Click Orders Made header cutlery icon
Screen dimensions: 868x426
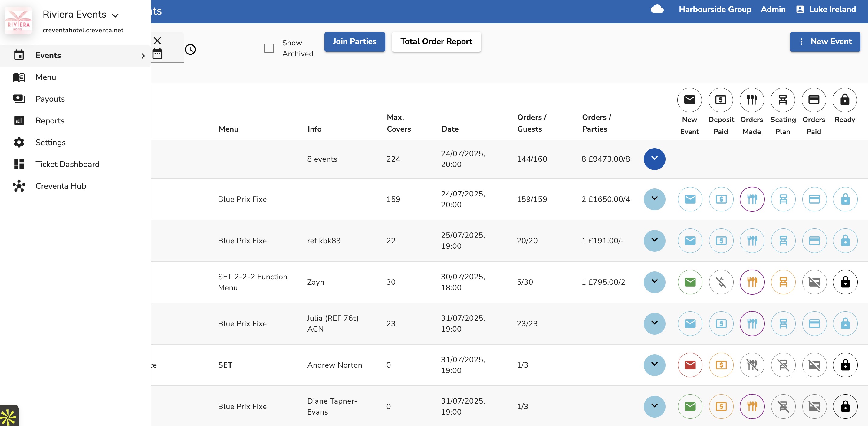pos(751,100)
